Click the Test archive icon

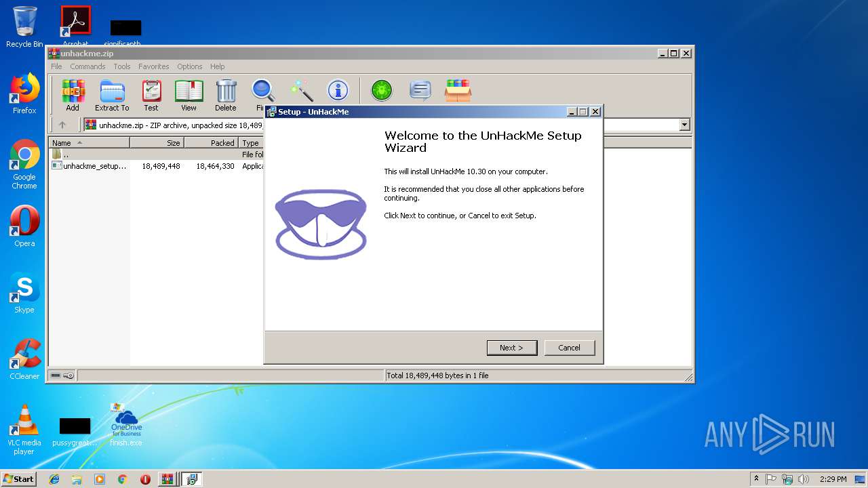coord(151,95)
